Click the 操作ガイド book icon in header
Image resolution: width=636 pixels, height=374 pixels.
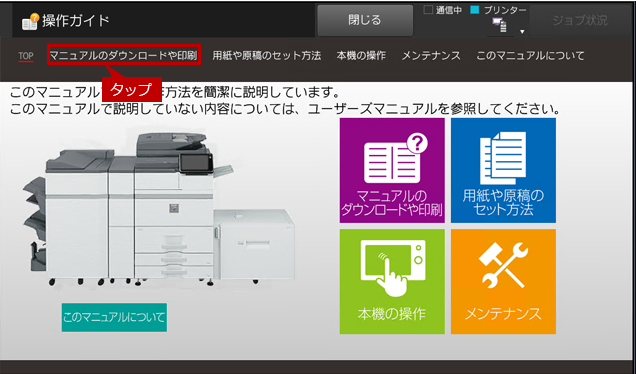click(x=30, y=22)
